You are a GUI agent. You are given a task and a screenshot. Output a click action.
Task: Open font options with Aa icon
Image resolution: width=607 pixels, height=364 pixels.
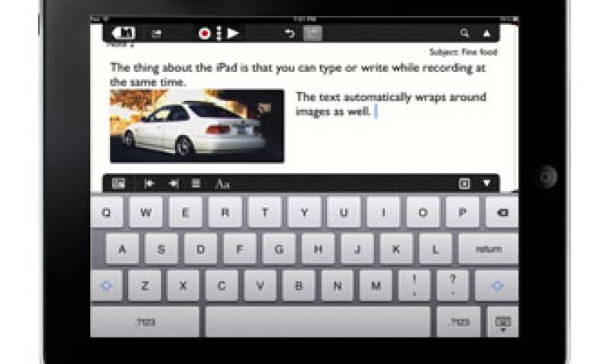pos(222,184)
